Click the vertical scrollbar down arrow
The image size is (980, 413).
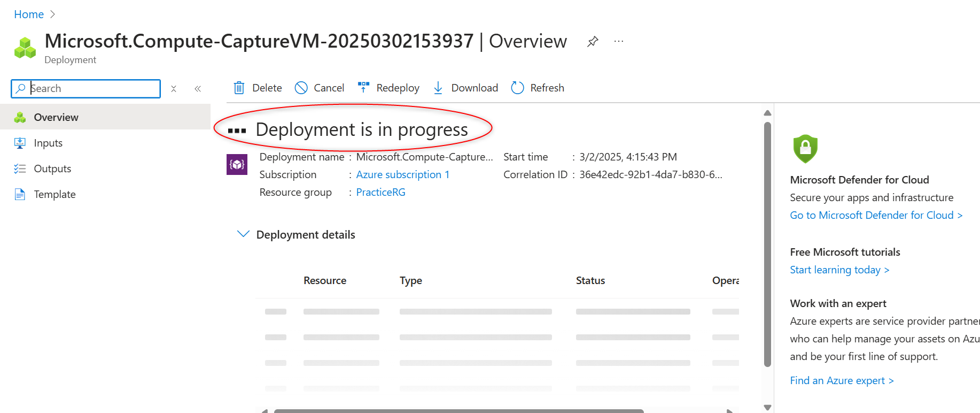[x=767, y=408]
